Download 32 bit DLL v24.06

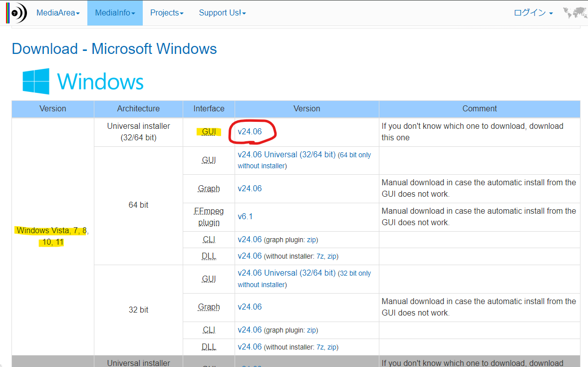pyautogui.click(x=250, y=347)
